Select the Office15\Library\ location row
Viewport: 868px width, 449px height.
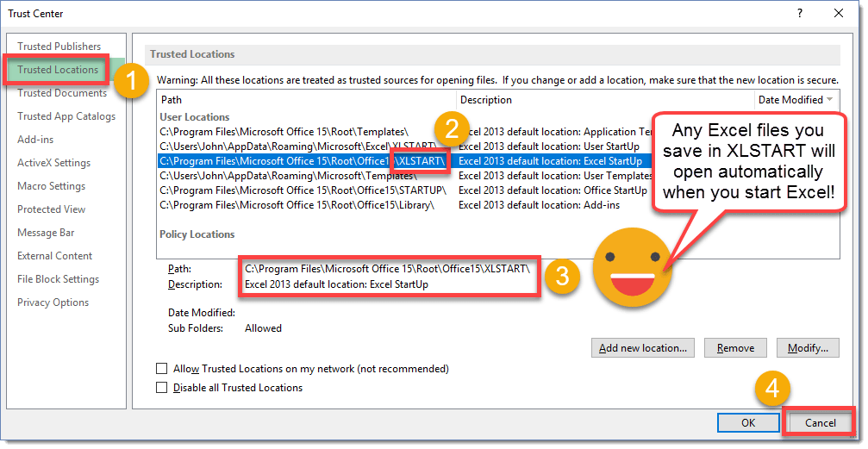pyautogui.click(x=297, y=205)
